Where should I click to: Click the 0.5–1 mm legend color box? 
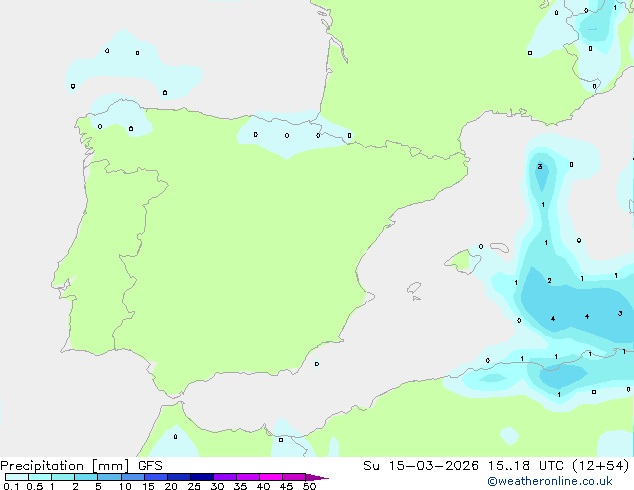pyautogui.click(x=40, y=477)
